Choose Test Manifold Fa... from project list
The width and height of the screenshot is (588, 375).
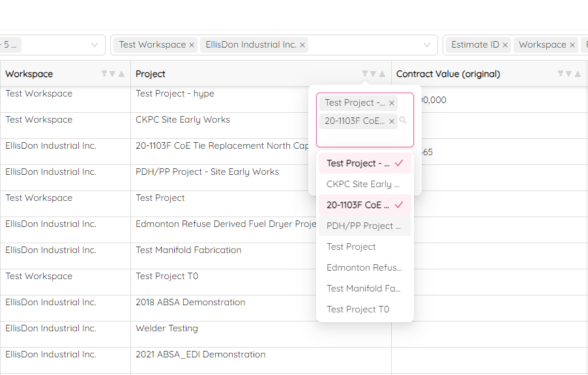click(364, 288)
